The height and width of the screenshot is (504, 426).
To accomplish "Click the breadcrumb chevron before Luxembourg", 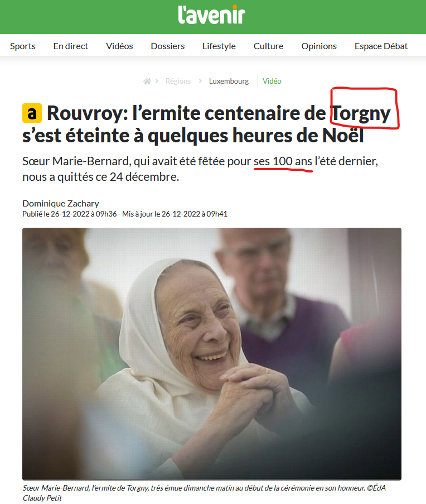I will (x=200, y=81).
